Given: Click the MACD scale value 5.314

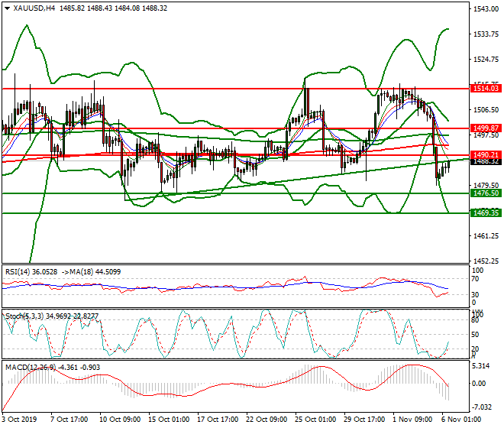Looking at the screenshot, I should [x=481, y=366].
